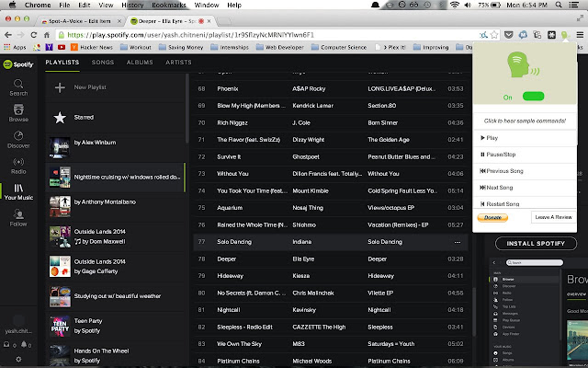Open the Computer Science bookmarks folder
Screen dimensions: 588x368
pos(339,47)
